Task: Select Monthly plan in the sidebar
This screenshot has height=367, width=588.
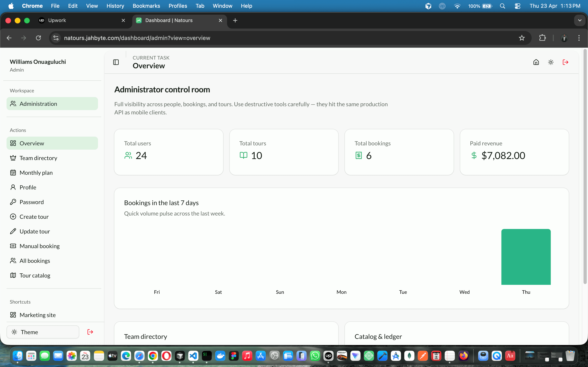Action: [36, 172]
